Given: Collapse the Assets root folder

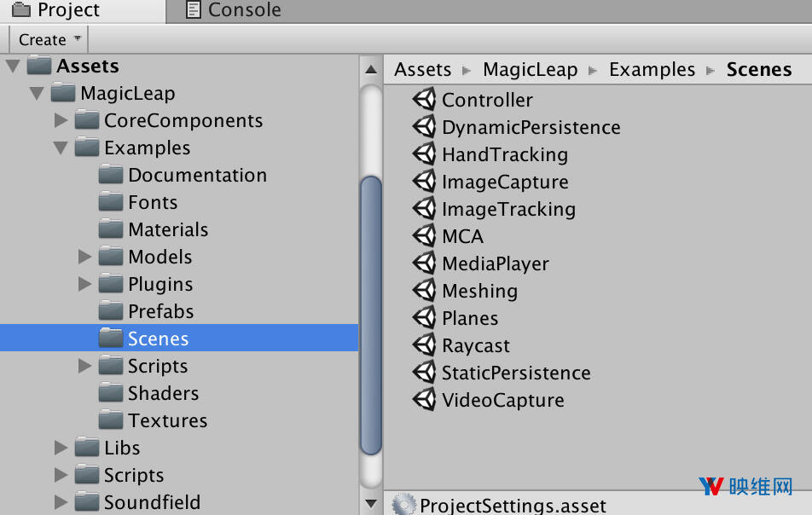Looking at the screenshot, I should click(x=12, y=66).
